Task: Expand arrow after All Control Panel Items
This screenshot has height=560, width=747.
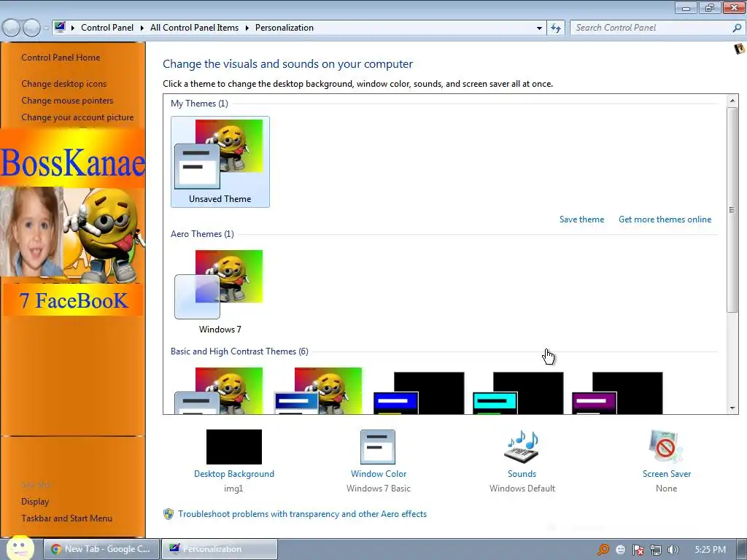Action: [x=247, y=28]
